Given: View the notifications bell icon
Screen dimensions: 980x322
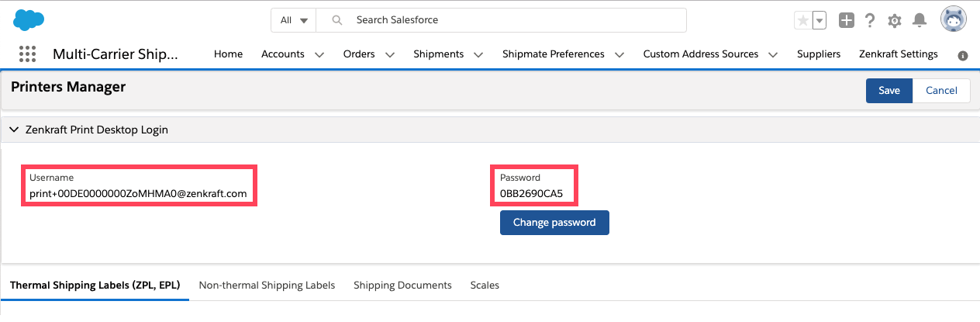Looking at the screenshot, I should point(920,20).
